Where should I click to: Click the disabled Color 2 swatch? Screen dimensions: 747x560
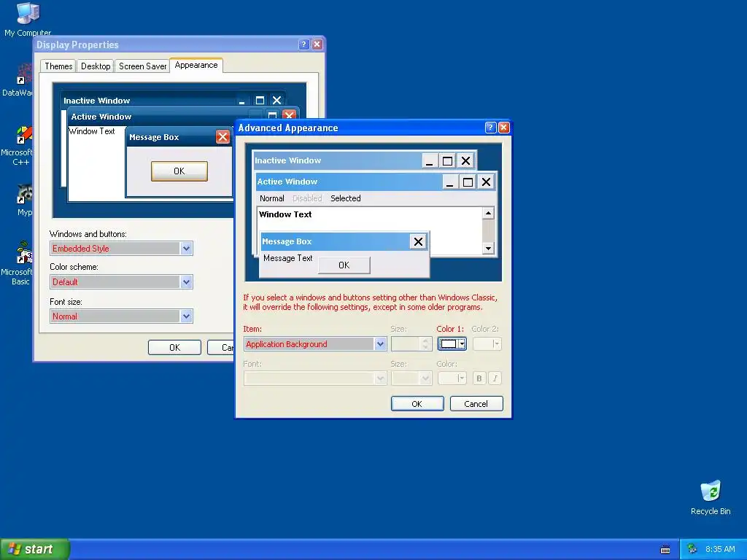[487, 344]
